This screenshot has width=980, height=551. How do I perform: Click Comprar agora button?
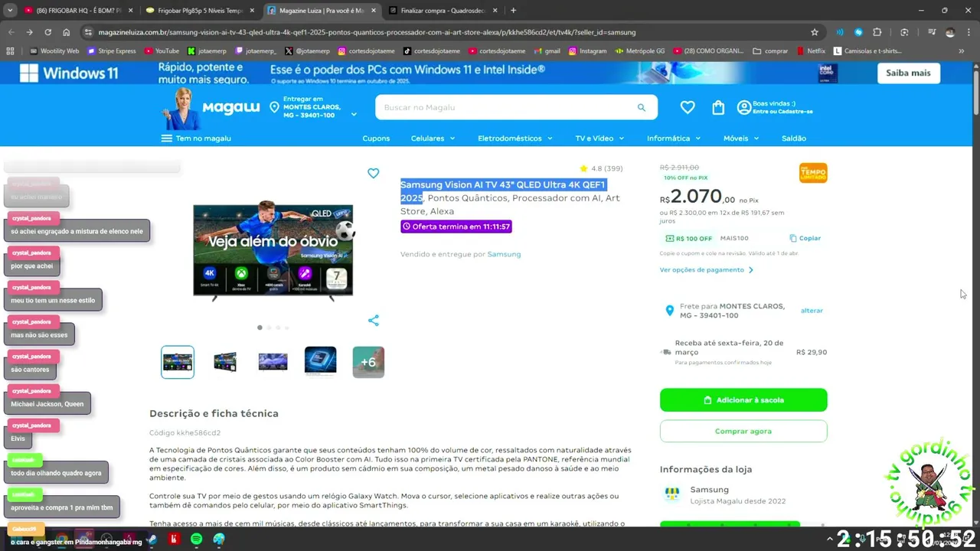(743, 431)
